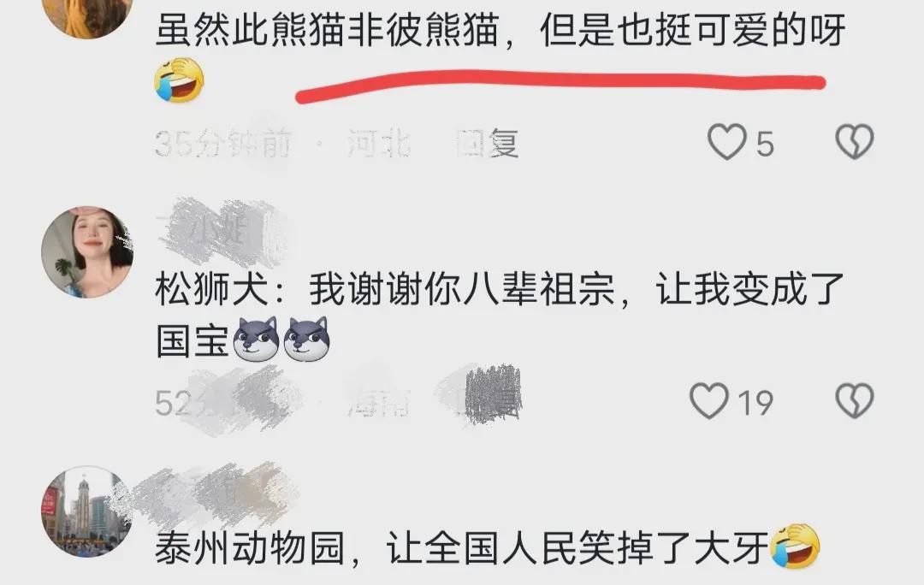Like the comment with 5 likes
This screenshot has height=585, width=924.
tap(726, 141)
